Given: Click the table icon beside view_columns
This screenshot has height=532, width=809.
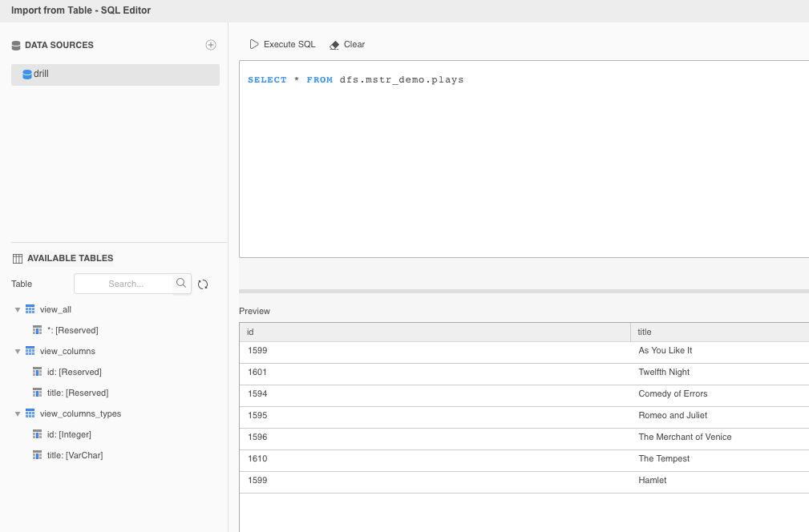Looking at the screenshot, I should click(30, 351).
